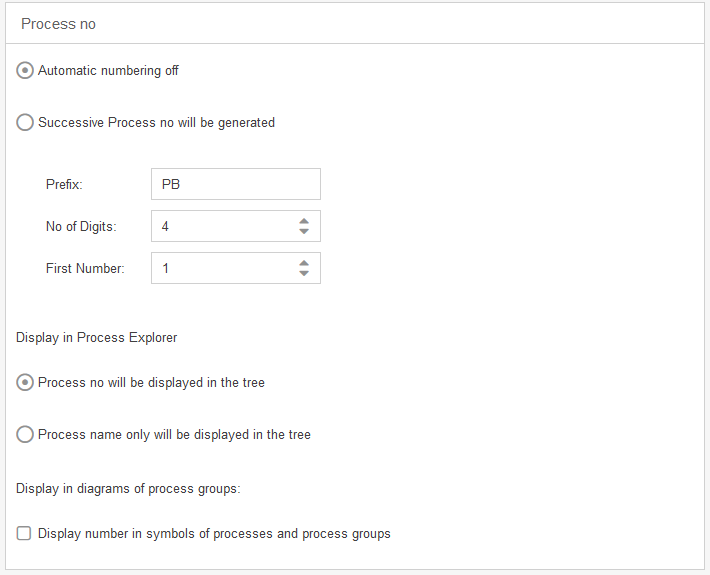
Task: Decrement First Number using down arrow
Action: pos(304,274)
